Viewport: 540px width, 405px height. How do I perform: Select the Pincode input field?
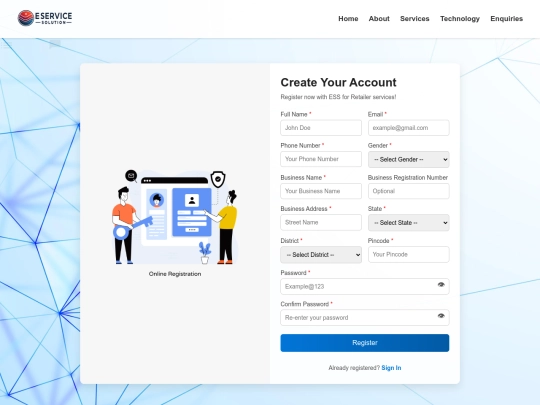(408, 255)
